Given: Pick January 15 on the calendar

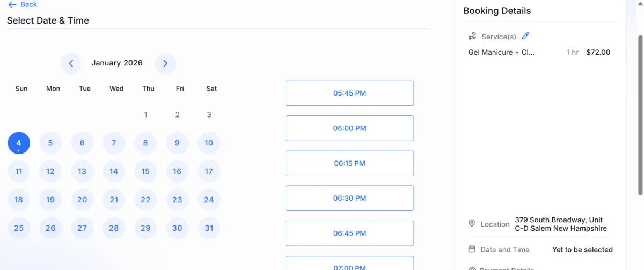Looking at the screenshot, I should 145,171.
